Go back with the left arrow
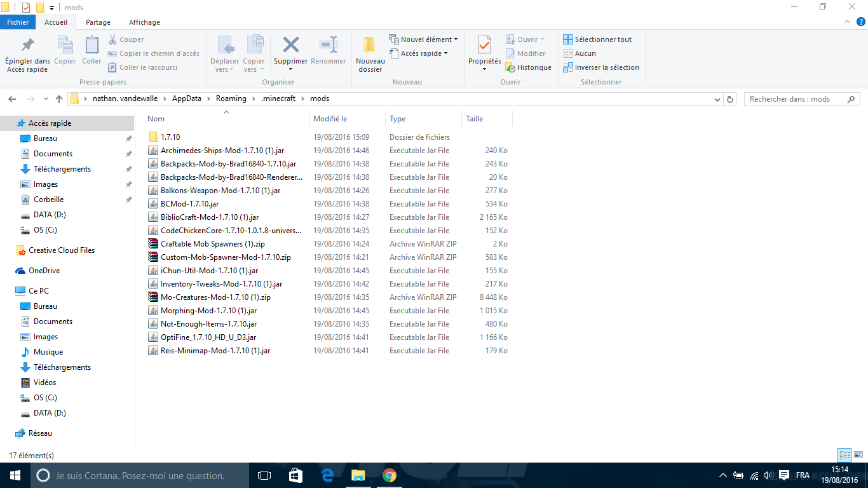Viewport: 868px width, 488px height. (12, 99)
